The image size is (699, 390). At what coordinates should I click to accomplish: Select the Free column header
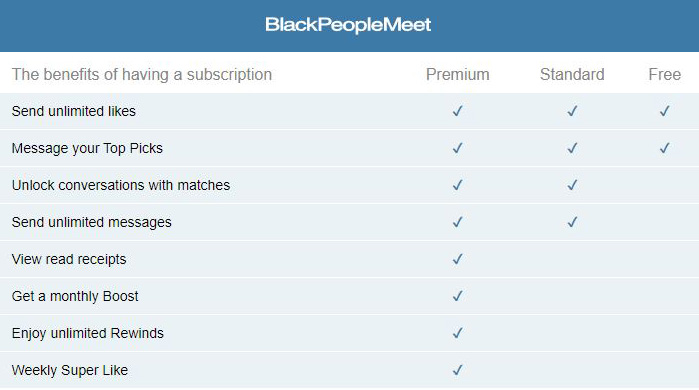point(664,74)
